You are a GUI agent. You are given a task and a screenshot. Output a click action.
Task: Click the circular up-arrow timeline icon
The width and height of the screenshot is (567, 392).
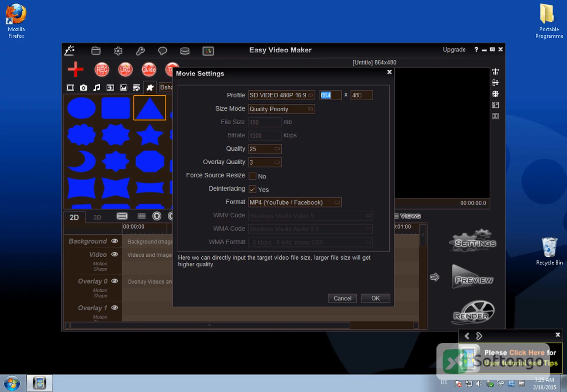point(157,216)
